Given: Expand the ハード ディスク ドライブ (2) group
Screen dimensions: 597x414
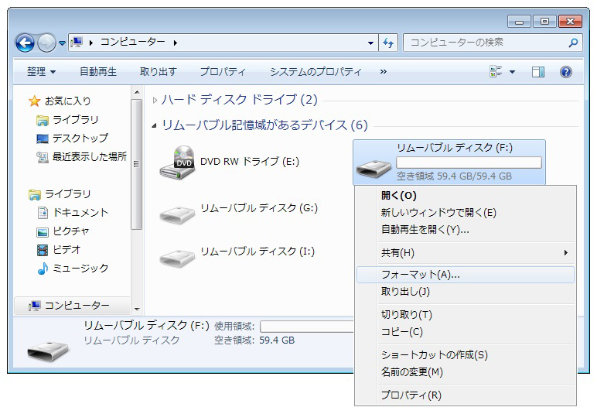Looking at the screenshot, I should [155, 100].
